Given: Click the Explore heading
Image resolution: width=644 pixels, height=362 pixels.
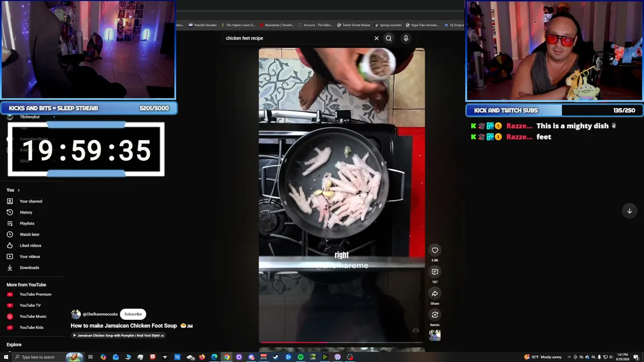Looking at the screenshot, I should [14, 345].
